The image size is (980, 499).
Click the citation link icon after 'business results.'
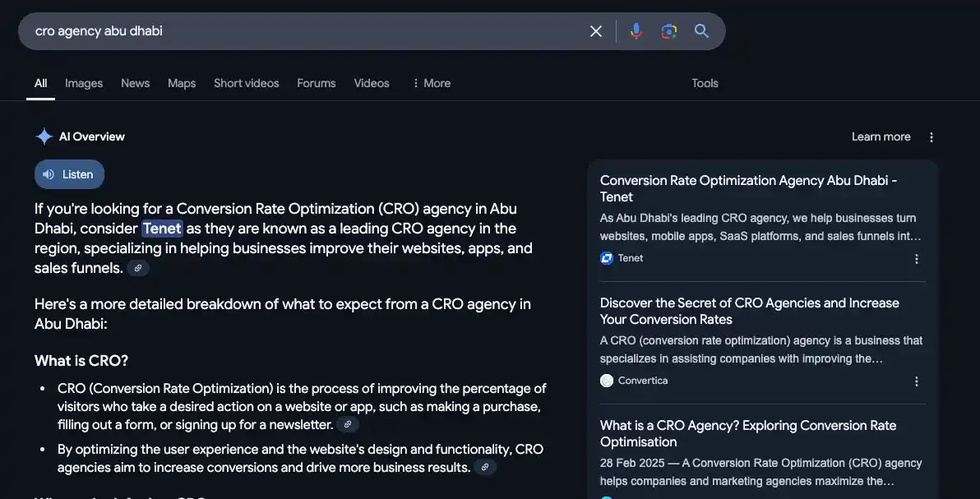pyautogui.click(x=485, y=467)
